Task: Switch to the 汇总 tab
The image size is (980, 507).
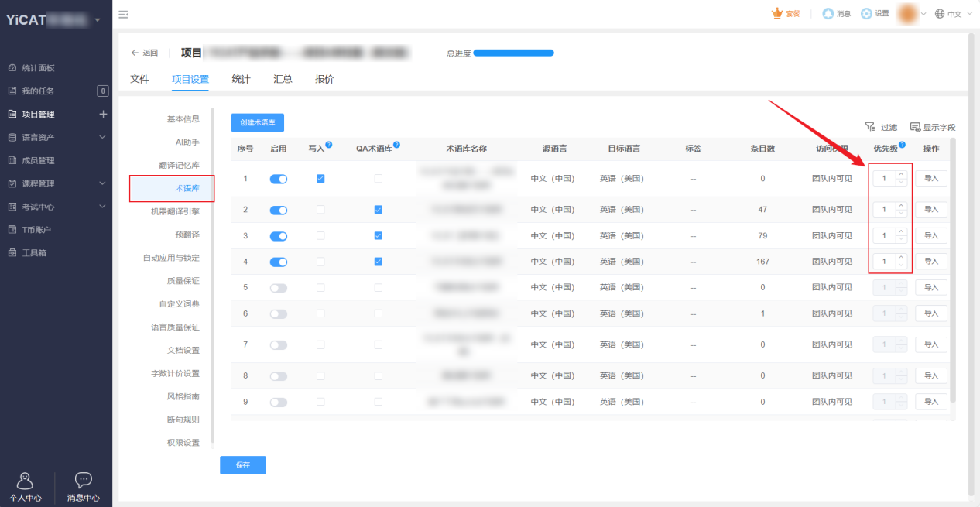Action: [283, 79]
